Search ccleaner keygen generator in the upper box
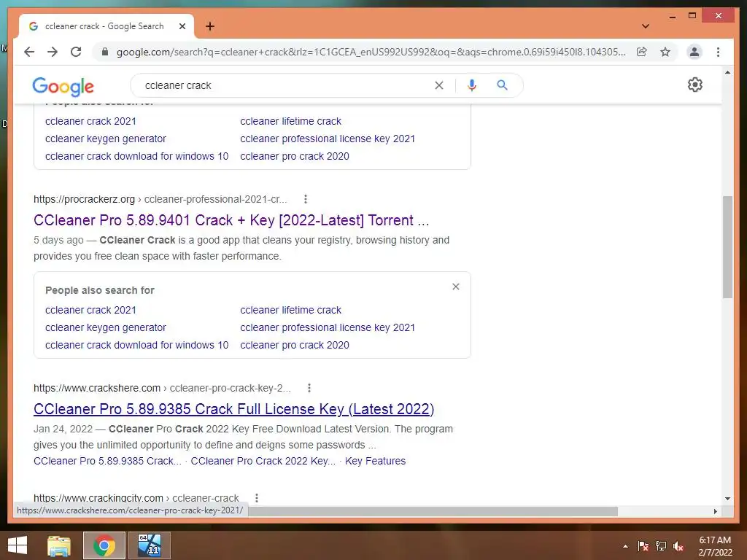The width and height of the screenshot is (747, 560). pyautogui.click(x=106, y=139)
